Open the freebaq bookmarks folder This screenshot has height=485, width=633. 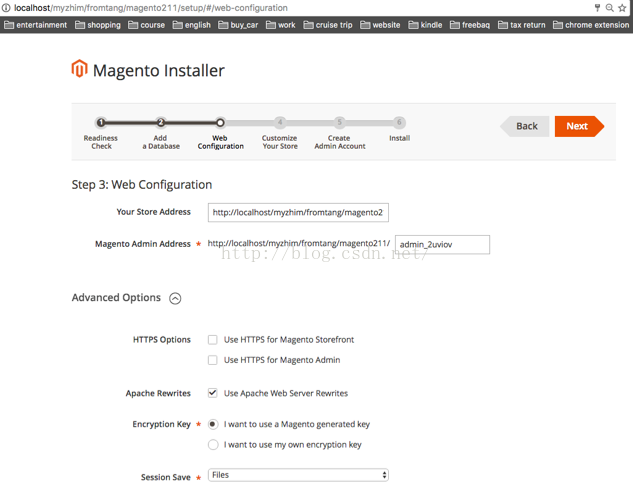point(470,25)
